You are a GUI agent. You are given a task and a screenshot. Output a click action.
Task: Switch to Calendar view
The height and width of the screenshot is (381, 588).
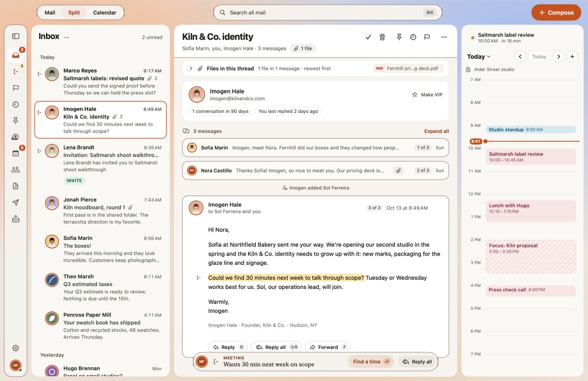105,12
